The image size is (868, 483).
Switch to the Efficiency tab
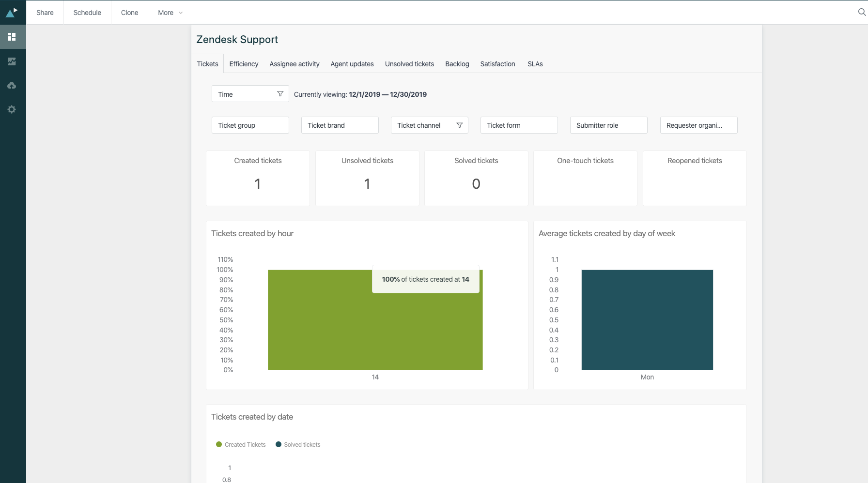coord(244,64)
